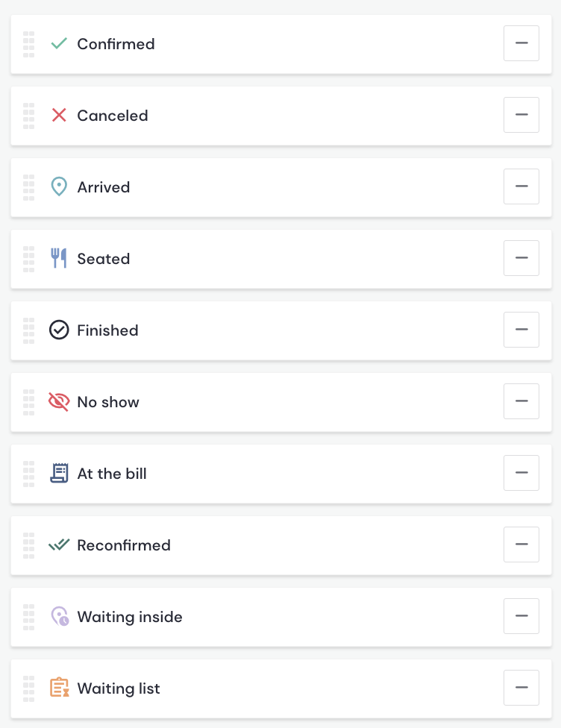Image resolution: width=561 pixels, height=728 pixels.
Task: Hit the minus button on No show
Action: pos(521,401)
